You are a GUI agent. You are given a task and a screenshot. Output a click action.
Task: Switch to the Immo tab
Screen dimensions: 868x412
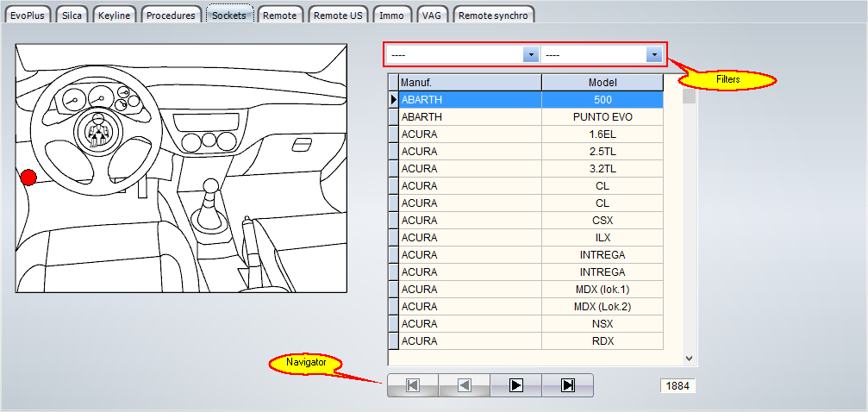[x=392, y=15]
